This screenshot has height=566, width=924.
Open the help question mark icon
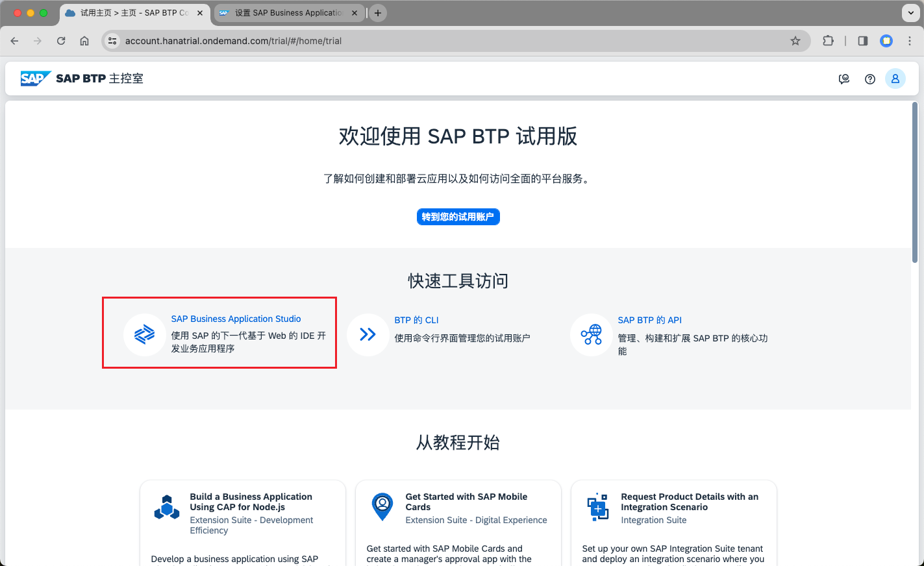click(869, 79)
